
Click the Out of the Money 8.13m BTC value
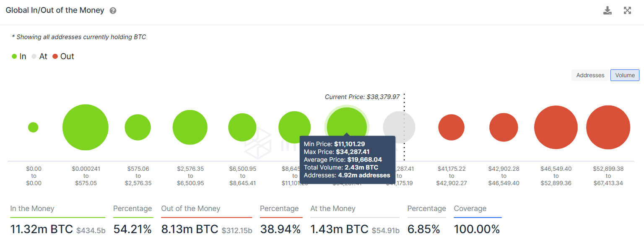point(190,229)
